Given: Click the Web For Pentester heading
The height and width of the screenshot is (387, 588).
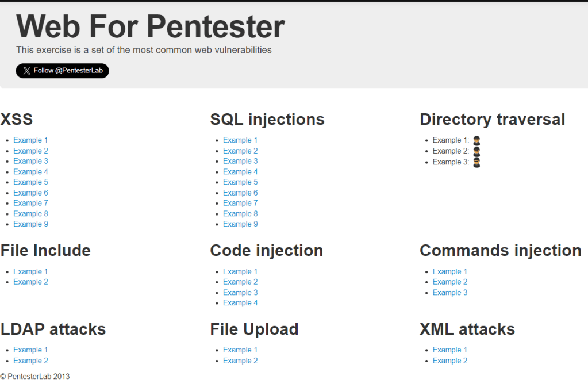Looking at the screenshot, I should [x=151, y=26].
